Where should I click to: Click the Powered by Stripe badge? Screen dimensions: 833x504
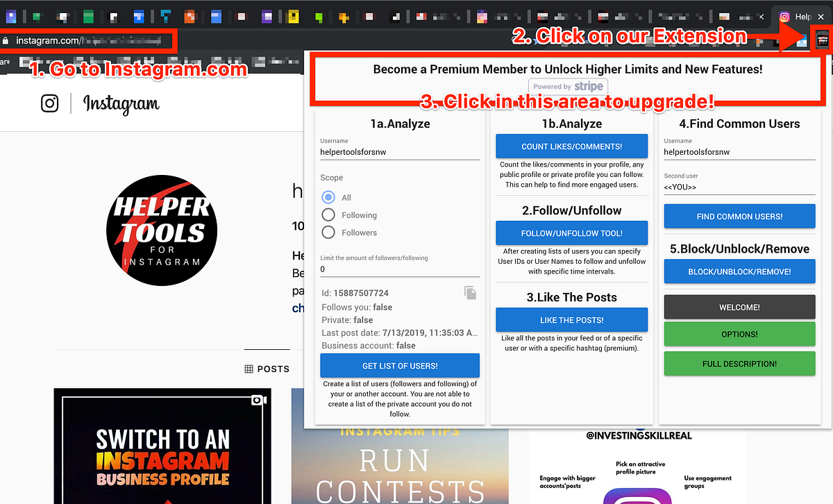[567, 86]
